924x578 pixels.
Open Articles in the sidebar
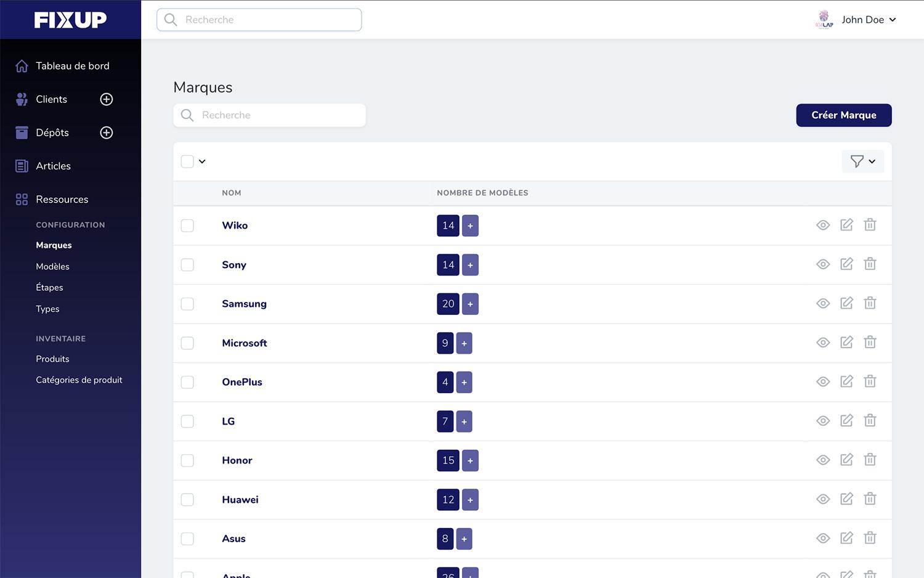tap(53, 166)
